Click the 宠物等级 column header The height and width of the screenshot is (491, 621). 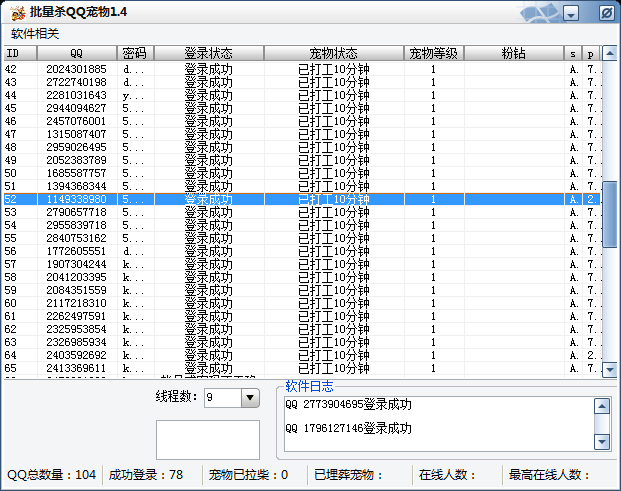(x=434, y=53)
